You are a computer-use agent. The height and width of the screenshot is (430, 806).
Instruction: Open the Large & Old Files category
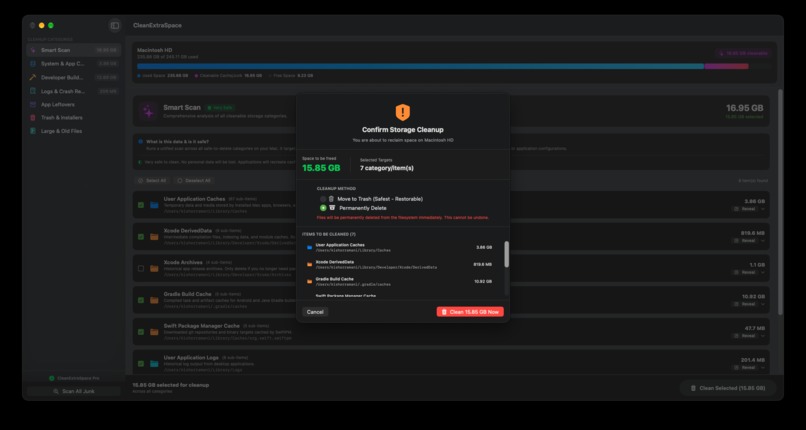74,131
